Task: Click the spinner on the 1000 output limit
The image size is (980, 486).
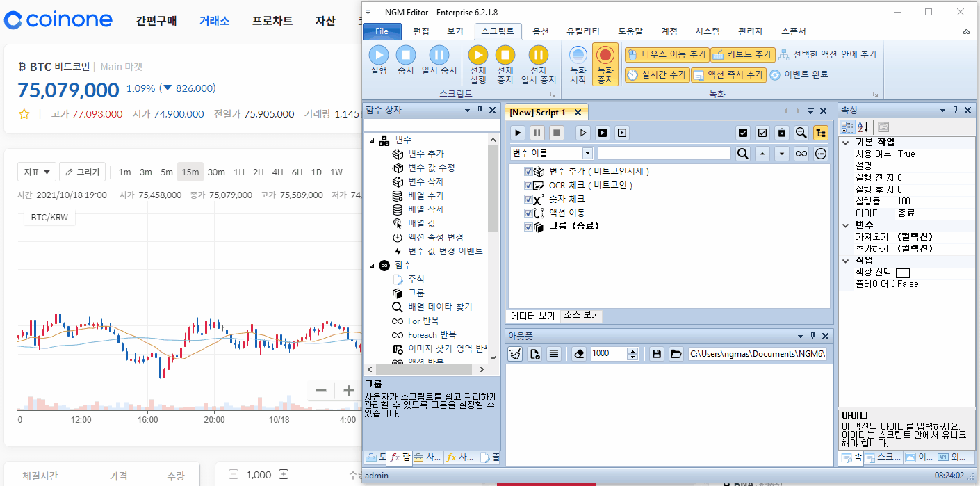Action: click(632, 354)
